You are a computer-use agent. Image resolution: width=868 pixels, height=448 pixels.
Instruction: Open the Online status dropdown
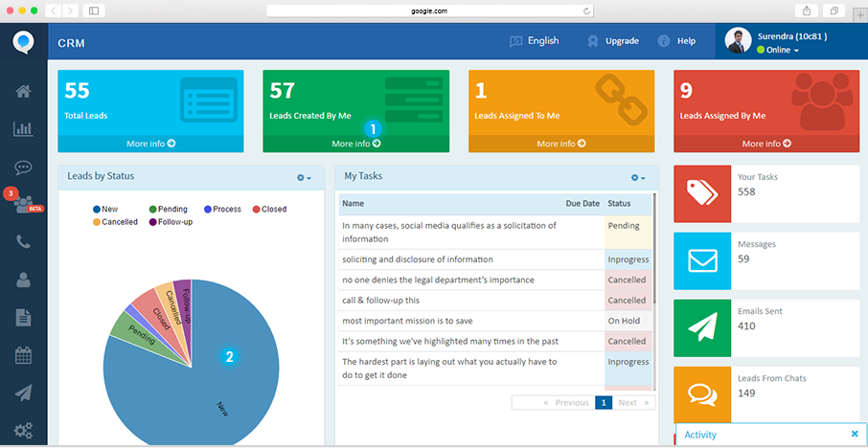[x=778, y=50]
